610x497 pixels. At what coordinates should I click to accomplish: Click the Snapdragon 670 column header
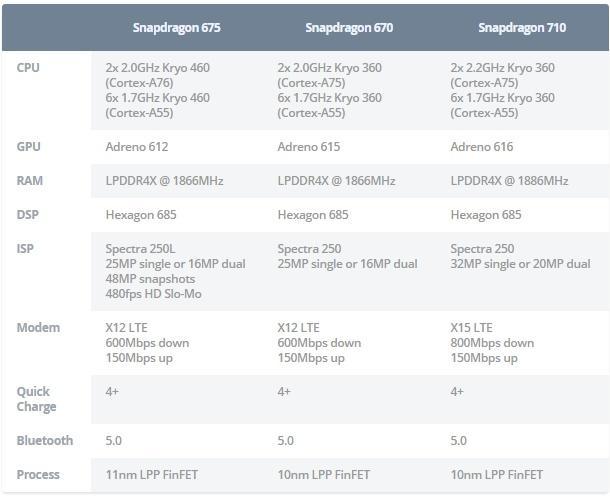pyautogui.click(x=349, y=28)
